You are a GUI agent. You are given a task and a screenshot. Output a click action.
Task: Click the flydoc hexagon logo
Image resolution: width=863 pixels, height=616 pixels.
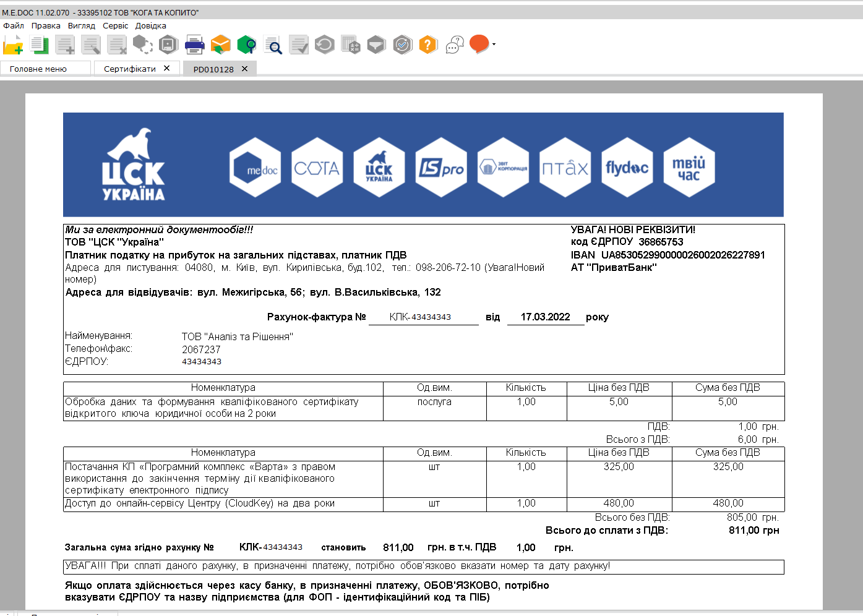627,168
